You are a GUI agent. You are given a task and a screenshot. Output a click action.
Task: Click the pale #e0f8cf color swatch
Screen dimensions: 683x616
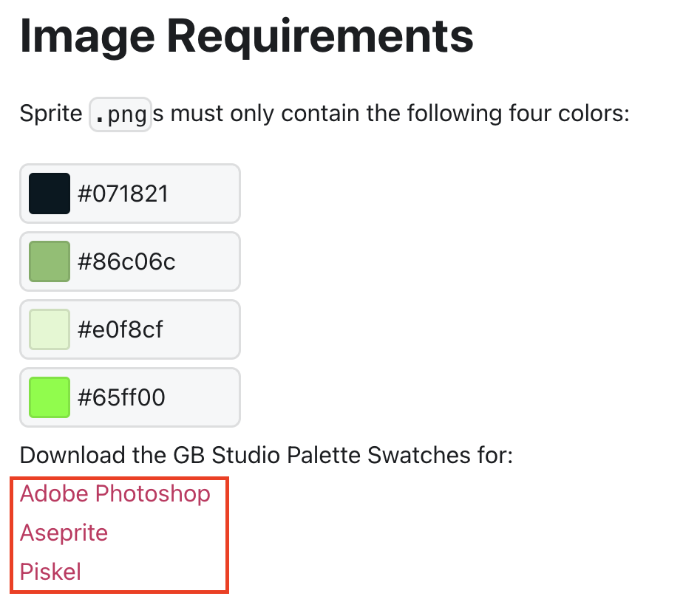pos(50,329)
